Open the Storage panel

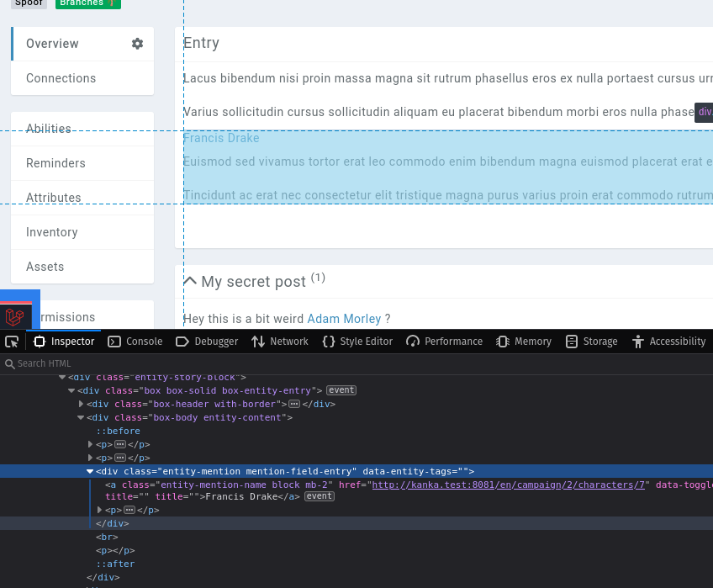click(x=591, y=342)
